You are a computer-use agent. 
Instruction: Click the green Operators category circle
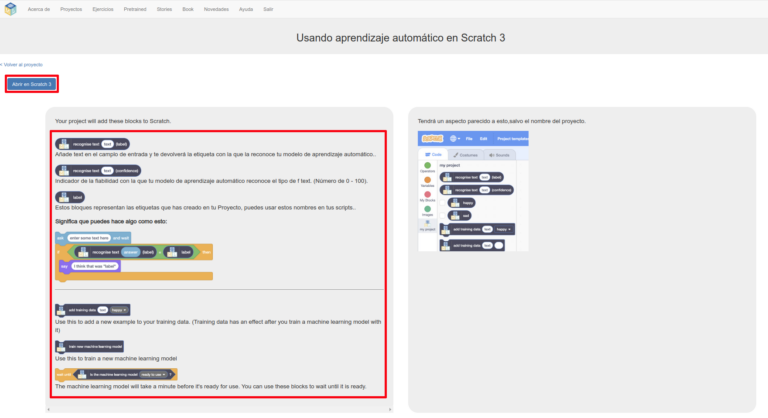[x=428, y=166]
